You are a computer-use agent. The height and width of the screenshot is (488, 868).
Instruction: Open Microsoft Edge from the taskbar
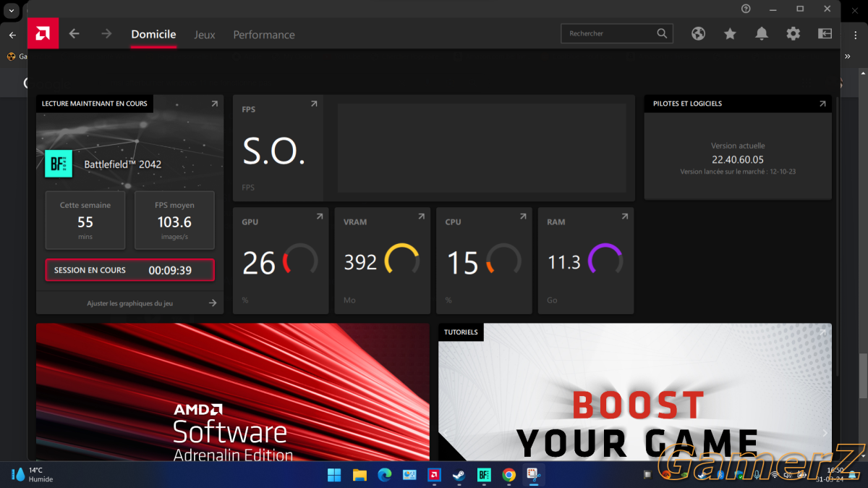point(384,475)
